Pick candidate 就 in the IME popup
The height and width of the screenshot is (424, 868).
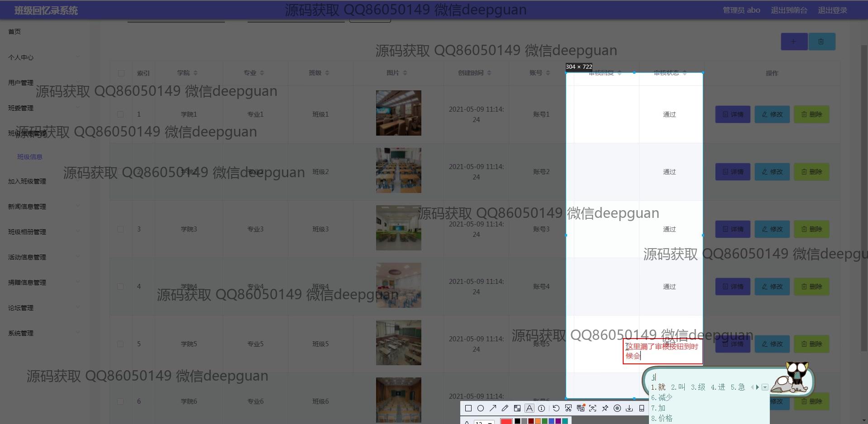tap(658, 387)
